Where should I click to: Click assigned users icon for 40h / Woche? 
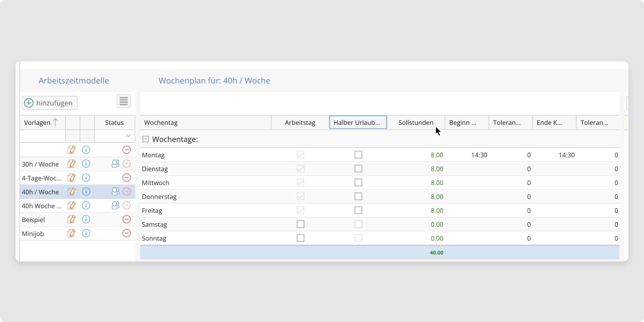point(115,192)
